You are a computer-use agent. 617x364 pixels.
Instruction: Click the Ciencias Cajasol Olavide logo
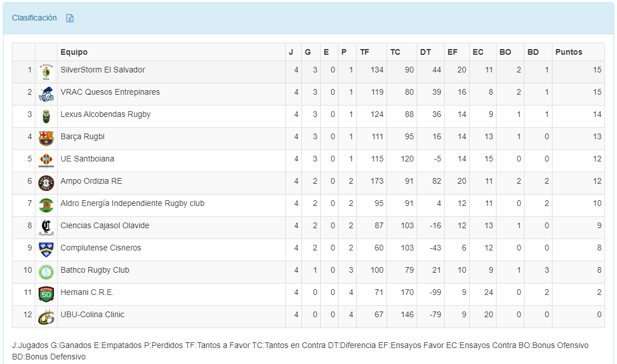[46, 228]
